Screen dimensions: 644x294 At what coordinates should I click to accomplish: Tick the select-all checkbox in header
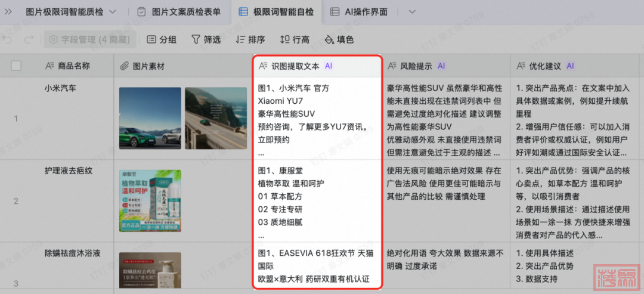click(x=16, y=66)
